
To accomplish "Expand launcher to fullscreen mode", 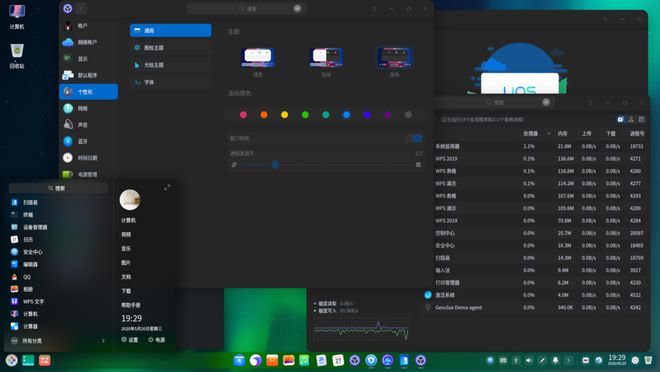I will 167,187.
